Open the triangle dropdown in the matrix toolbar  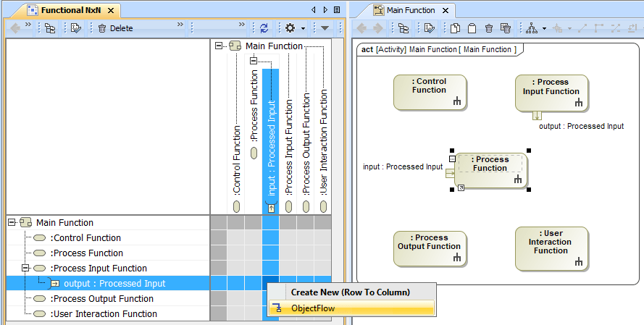click(x=325, y=28)
